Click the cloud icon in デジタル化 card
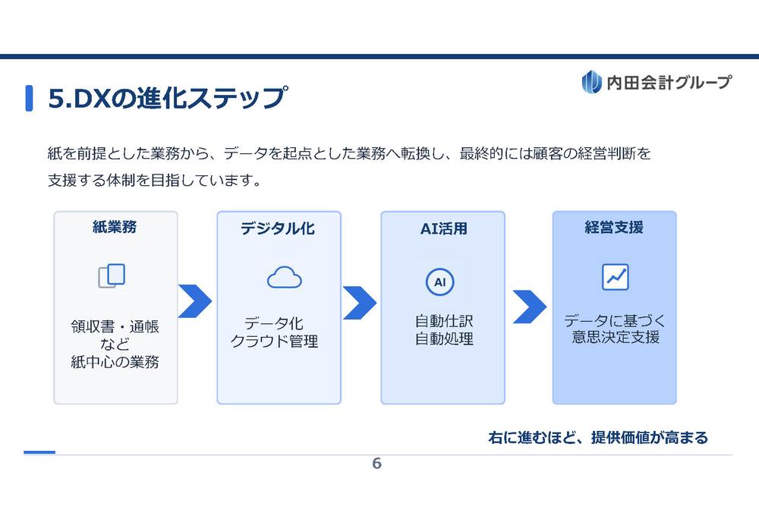The height and width of the screenshot is (532, 759). click(x=285, y=277)
